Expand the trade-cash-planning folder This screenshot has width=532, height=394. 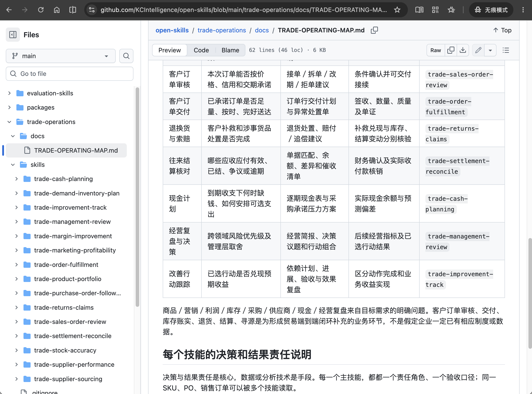click(x=17, y=179)
